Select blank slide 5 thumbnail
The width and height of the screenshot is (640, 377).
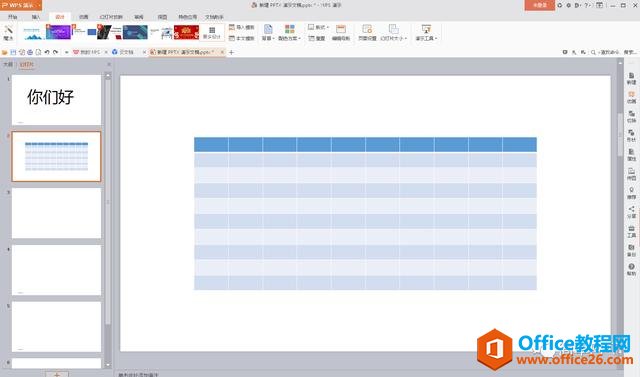pos(56,326)
